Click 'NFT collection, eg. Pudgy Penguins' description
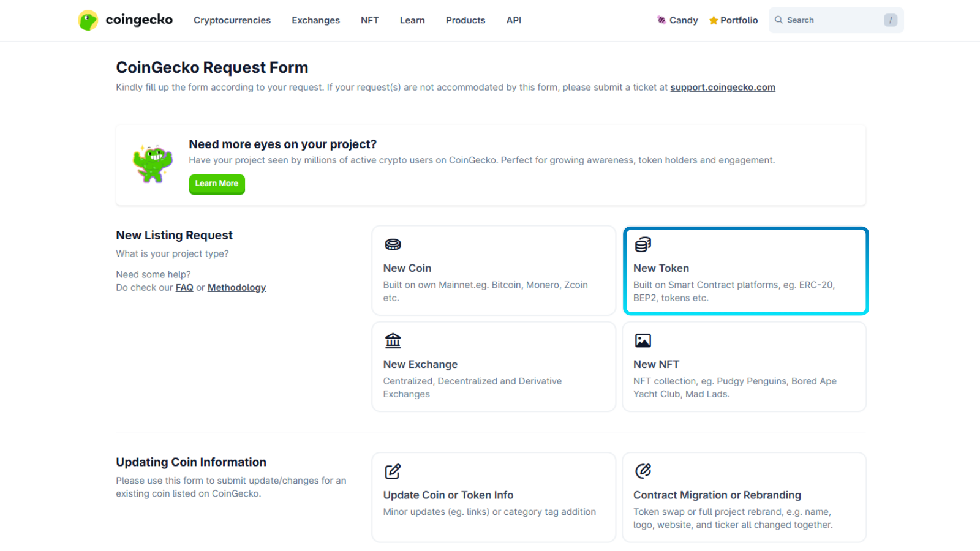The image size is (980, 551). pyautogui.click(x=735, y=388)
